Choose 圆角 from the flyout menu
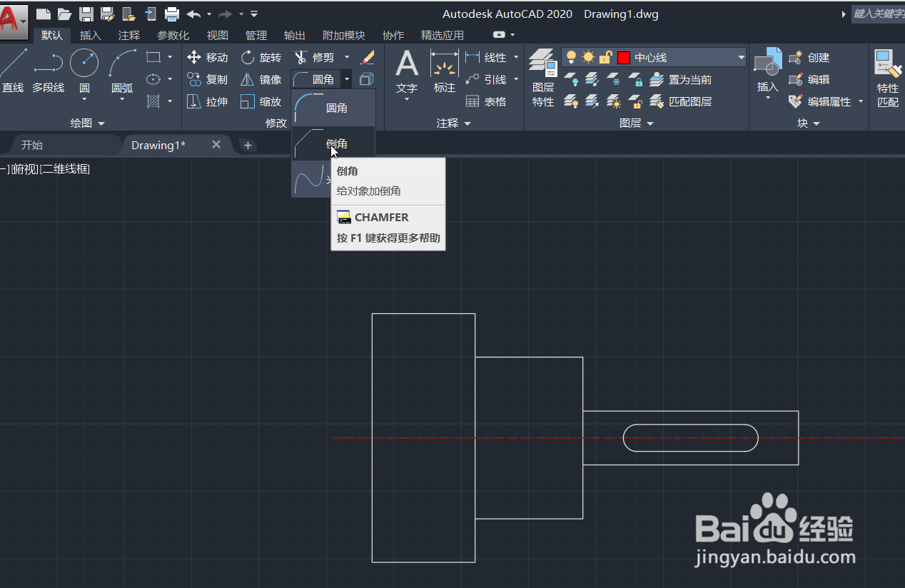The height and width of the screenshot is (588, 905). pyautogui.click(x=333, y=108)
